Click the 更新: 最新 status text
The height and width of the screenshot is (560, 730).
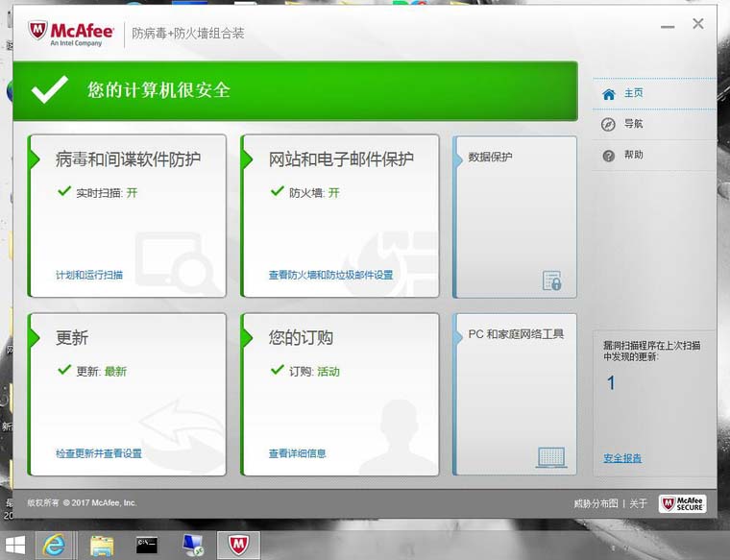tap(101, 372)
